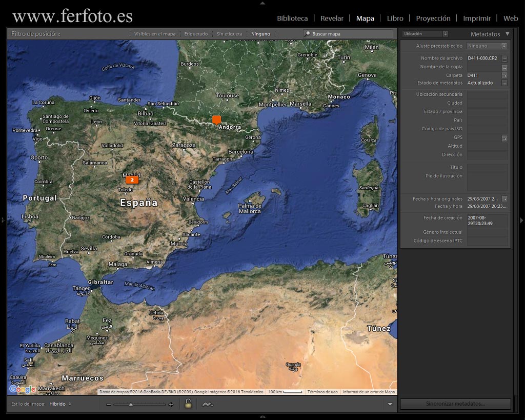
Task: Click the Fecha y hora value 29/08/2007 20:23
Action: [x=487, y=206]
